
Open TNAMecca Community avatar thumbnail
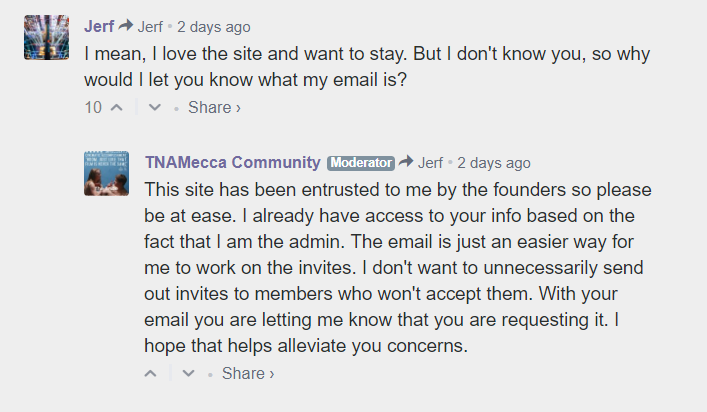pos(106,174)
